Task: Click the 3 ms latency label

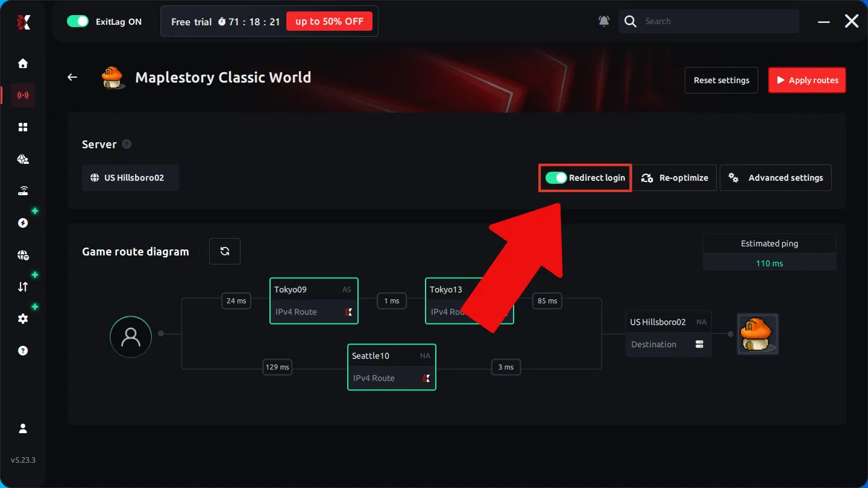Action: pos(506,367)
